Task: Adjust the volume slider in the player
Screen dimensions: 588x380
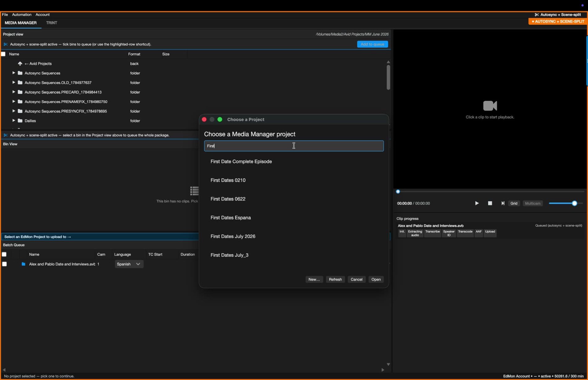Action: tap(565, 203)
